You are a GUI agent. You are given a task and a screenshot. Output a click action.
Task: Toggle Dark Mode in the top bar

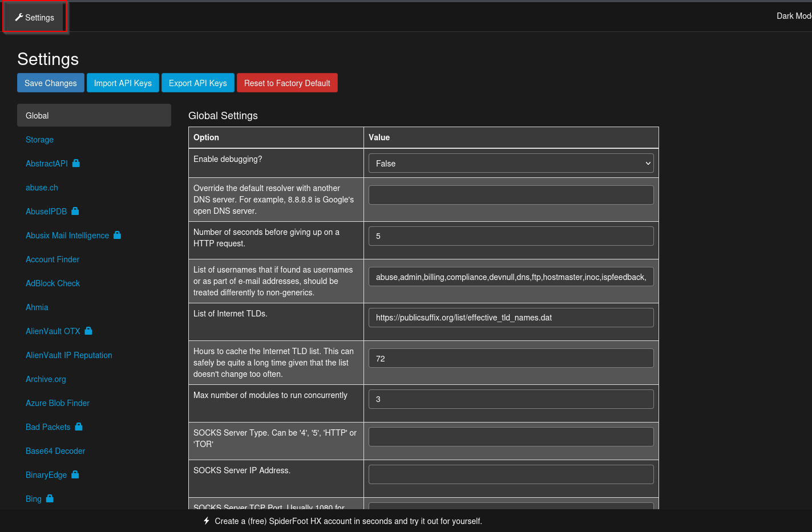(x=794, y=16)
